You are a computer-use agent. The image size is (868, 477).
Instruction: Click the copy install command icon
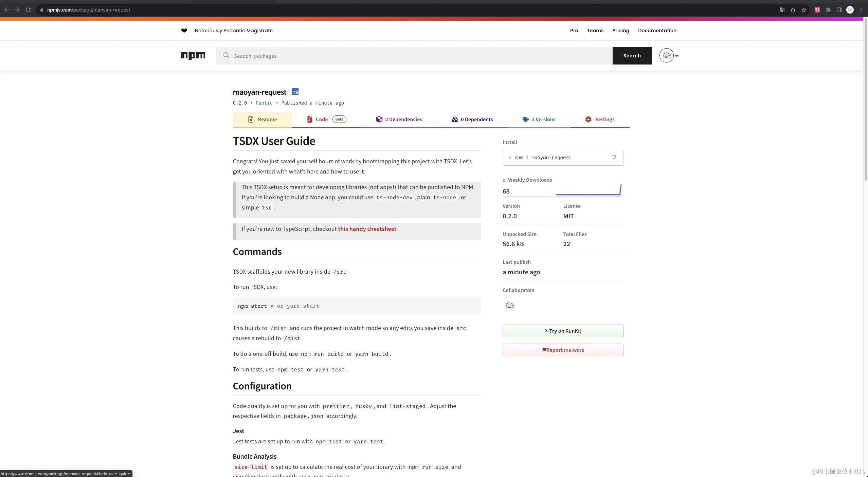click(x=613, y=157)
